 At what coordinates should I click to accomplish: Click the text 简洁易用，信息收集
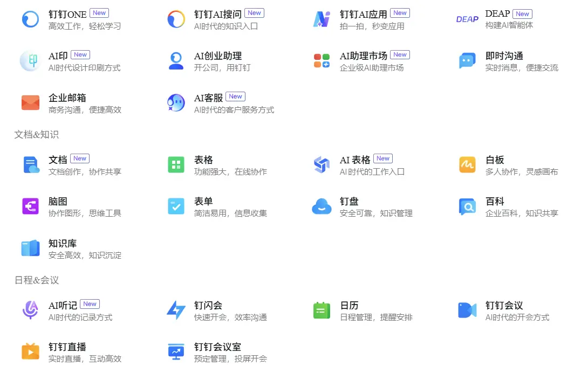(230, 213)
